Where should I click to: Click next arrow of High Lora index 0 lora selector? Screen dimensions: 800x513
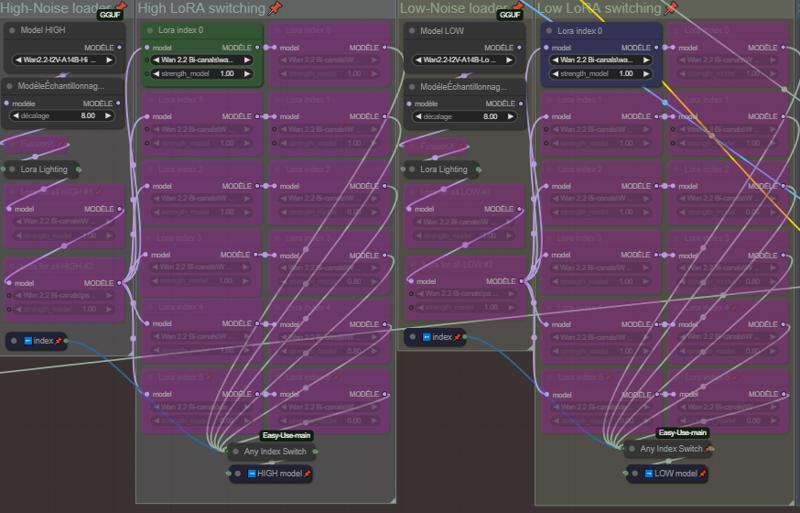(247, 60)
